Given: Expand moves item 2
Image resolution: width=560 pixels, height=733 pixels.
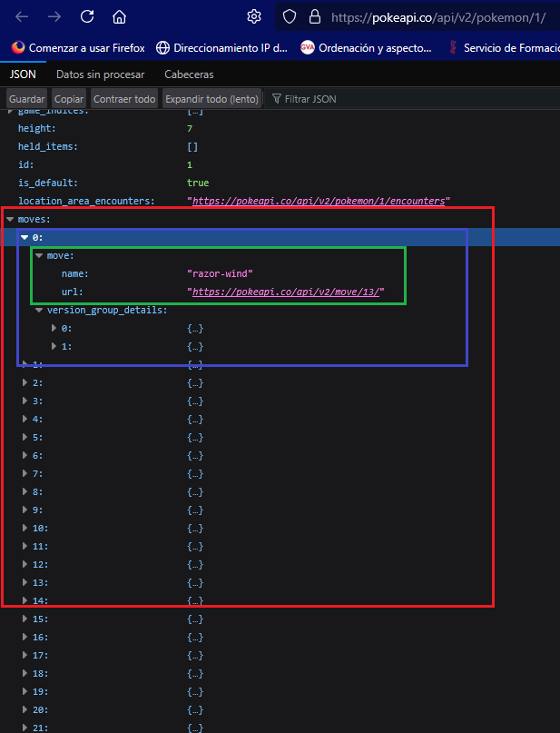Looking at the screenshot, I should point(25,383).
